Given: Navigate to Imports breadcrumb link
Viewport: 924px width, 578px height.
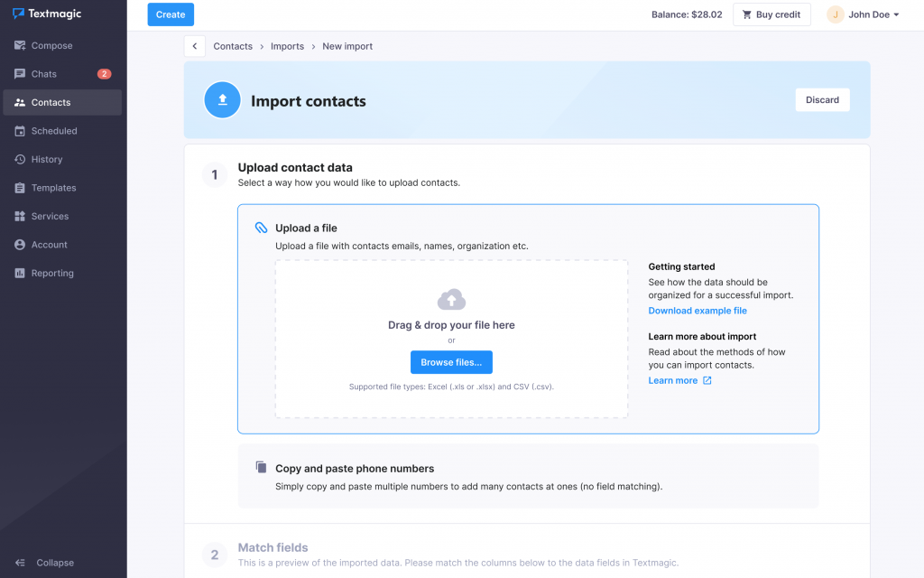Looking at the screenshot, I should pos(287,46).
